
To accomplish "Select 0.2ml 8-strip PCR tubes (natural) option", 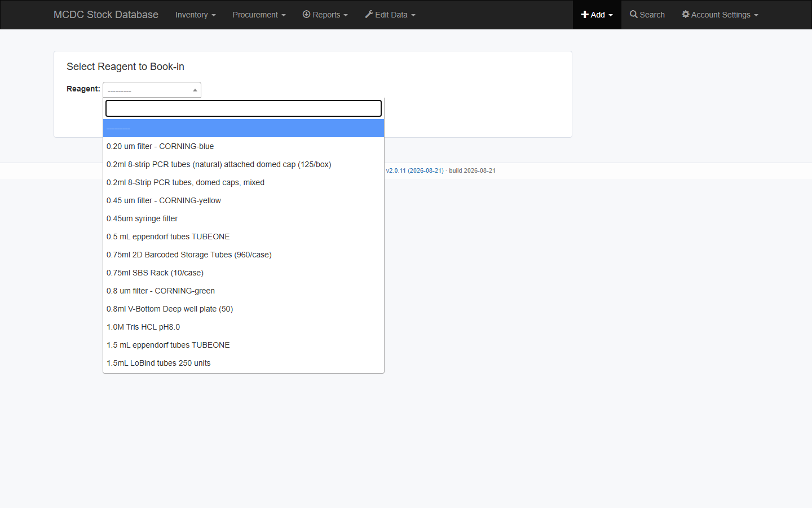I will tap(244, 164).
